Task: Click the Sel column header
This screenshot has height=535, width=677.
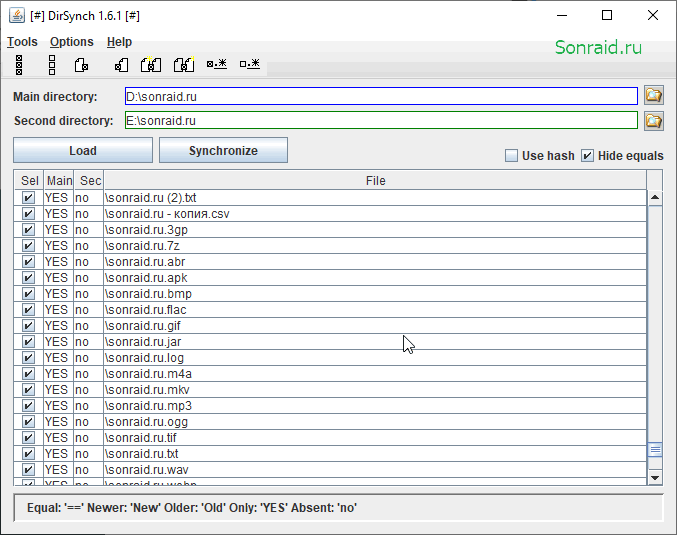Action: (29, 180)
